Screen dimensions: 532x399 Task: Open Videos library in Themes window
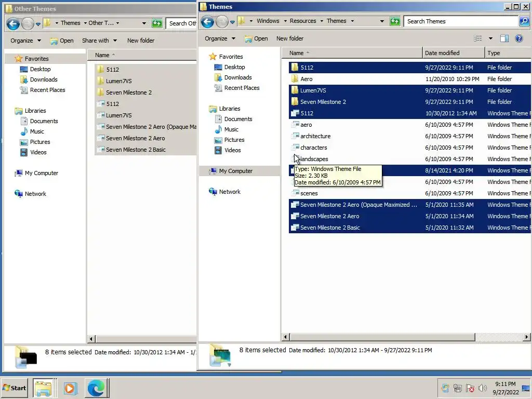coord(228,150)
